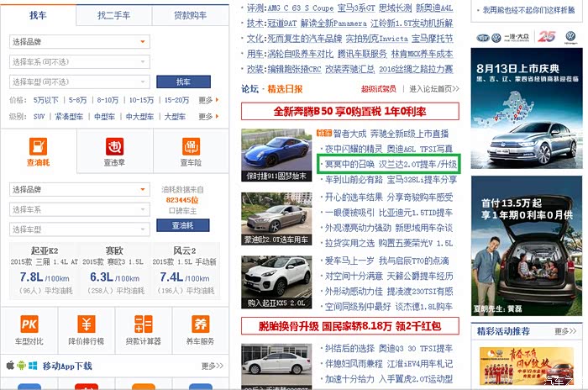The image size is (588, 390).
Task: Switch to the 找二手车 tab
Action: click(114, 15)
